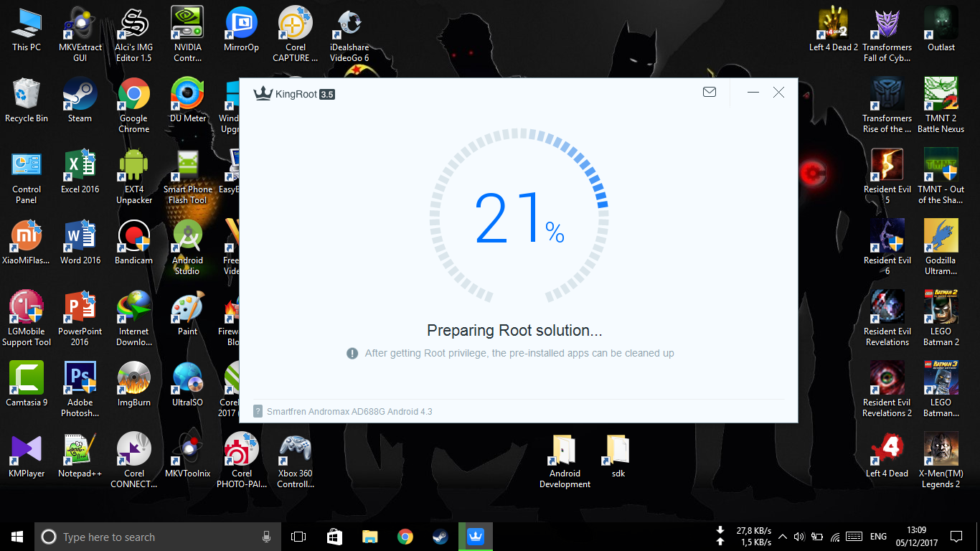Select the Corel CONNECT icon
Screen dimensions: 980x551
(134, 461)
